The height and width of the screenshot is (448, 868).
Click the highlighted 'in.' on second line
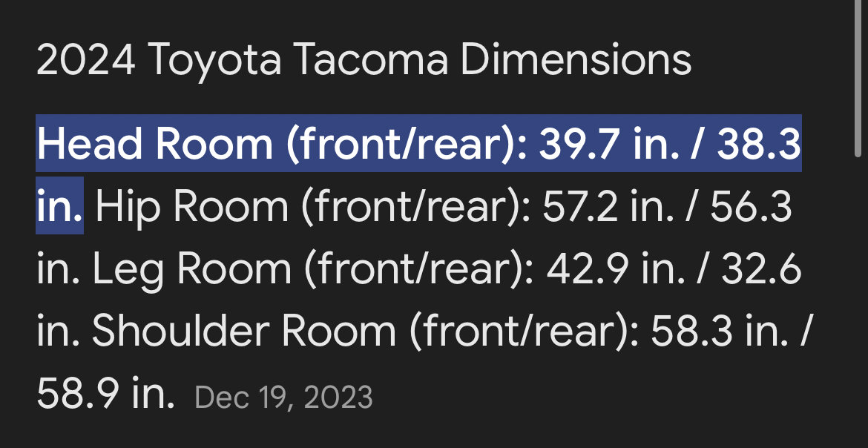pos(59,205)
